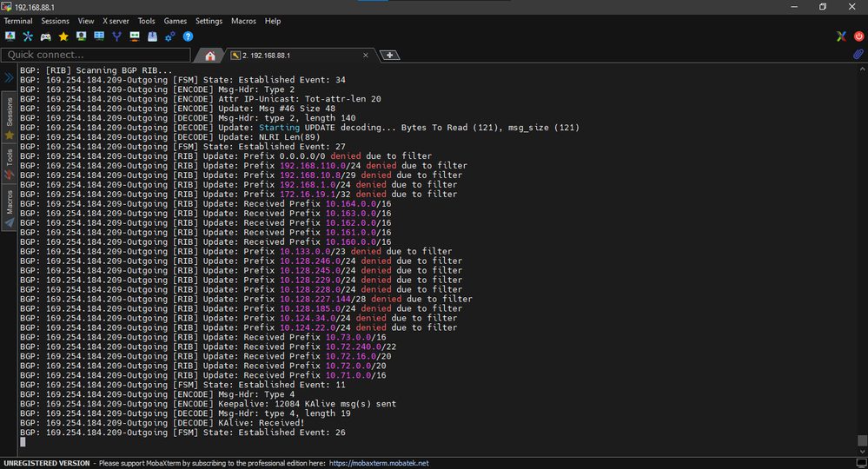This screenshot has height=469, width=868.
Task: Click inside the Quick connect field
Action: tap(96, 55)
